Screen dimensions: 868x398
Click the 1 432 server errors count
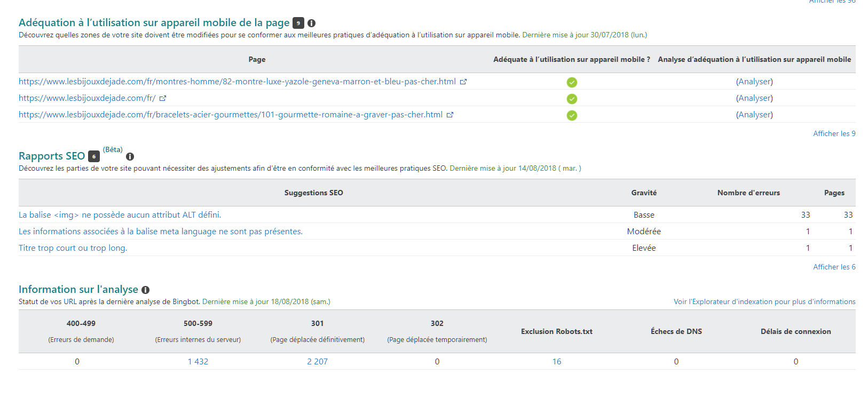pos(198,362)
